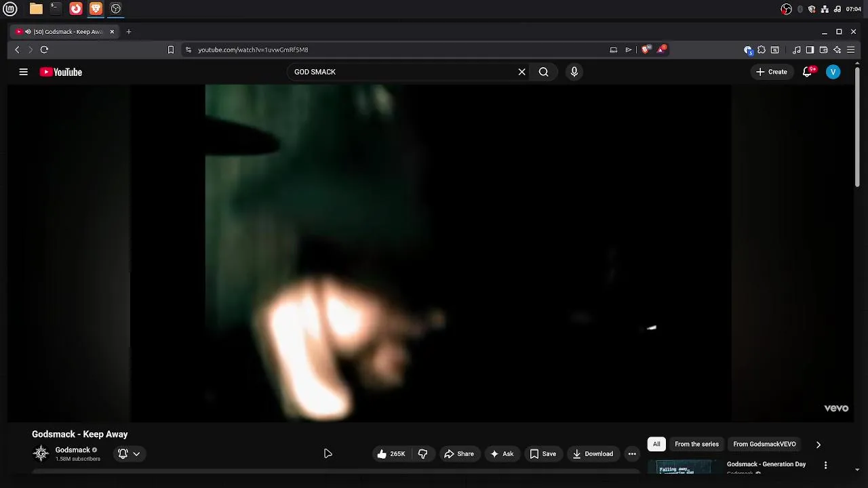868x488 pixels.
Task: Open the Linux Mint start menu
Action: 10,9
